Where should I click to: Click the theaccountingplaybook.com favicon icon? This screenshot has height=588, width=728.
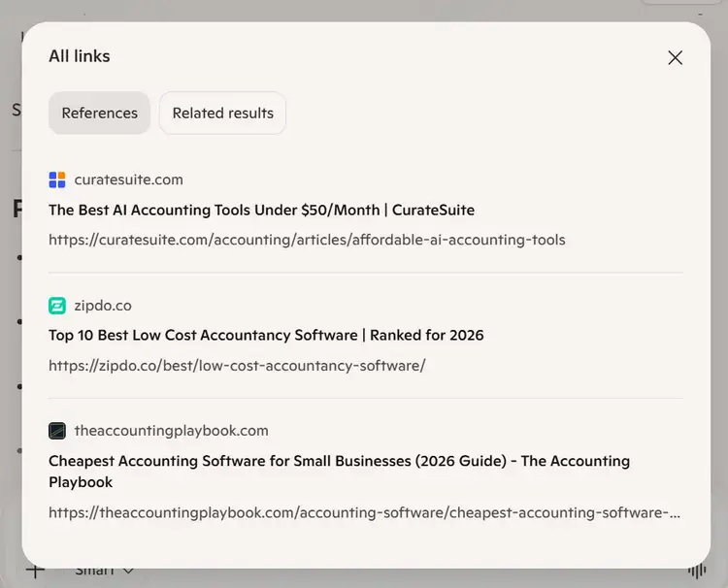pyautogui.click(x=57, y=431)
